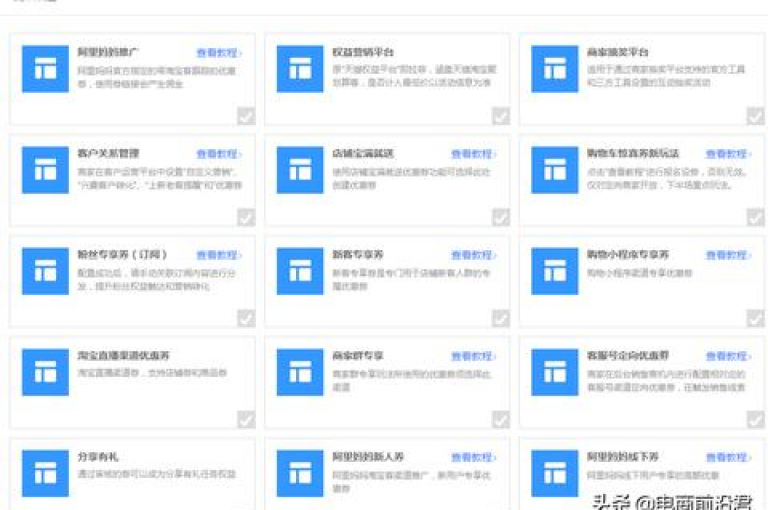Select the 阿里妈妈线下券 title text
Image resolution: width=768 pixels, height=510 pixels.
[x=623, y=457]
